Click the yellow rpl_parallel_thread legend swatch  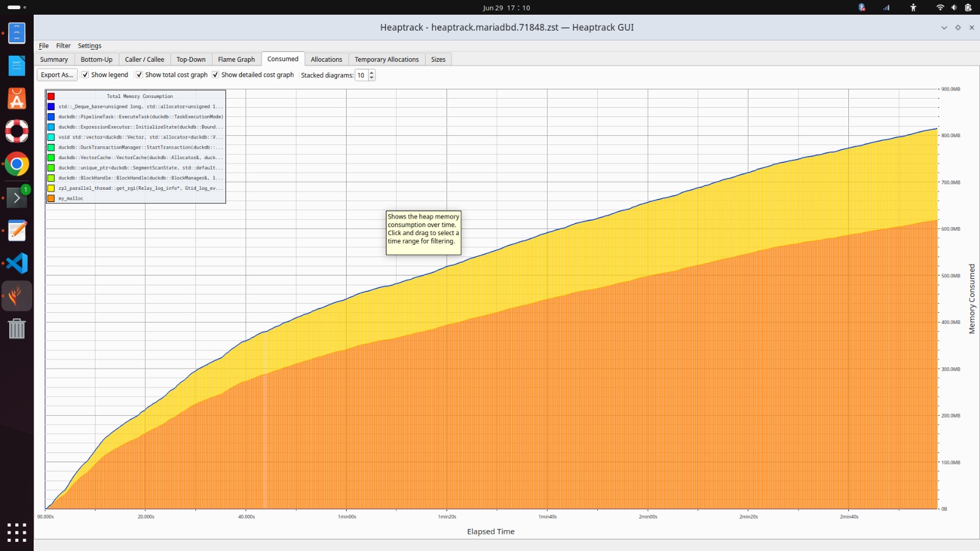tap(51, 188)
